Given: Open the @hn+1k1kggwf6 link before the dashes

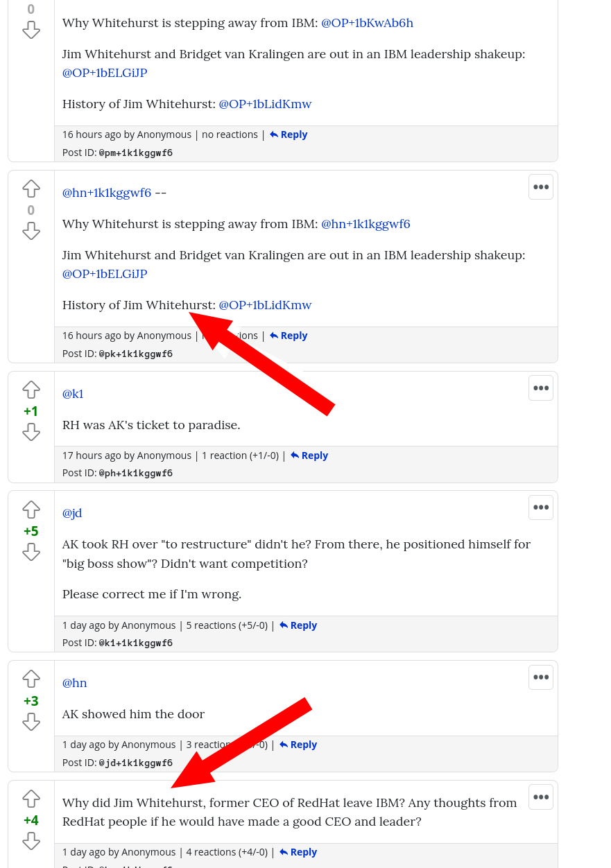Looking at the screenshot, I should click(107, 193).
